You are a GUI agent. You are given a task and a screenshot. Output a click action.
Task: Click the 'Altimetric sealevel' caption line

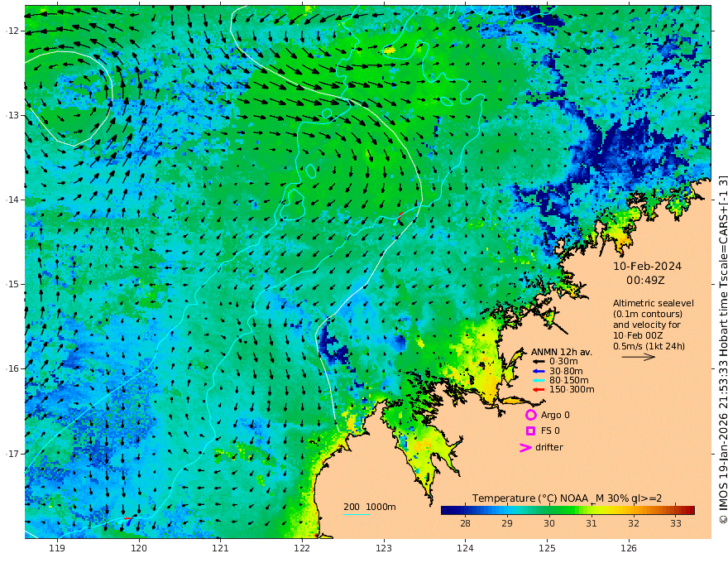pyautogui.click(x=654, y=303)
